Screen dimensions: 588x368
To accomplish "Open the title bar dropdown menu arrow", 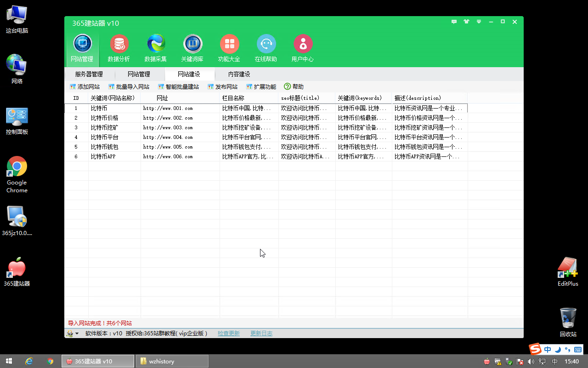I will pos(479,22).
